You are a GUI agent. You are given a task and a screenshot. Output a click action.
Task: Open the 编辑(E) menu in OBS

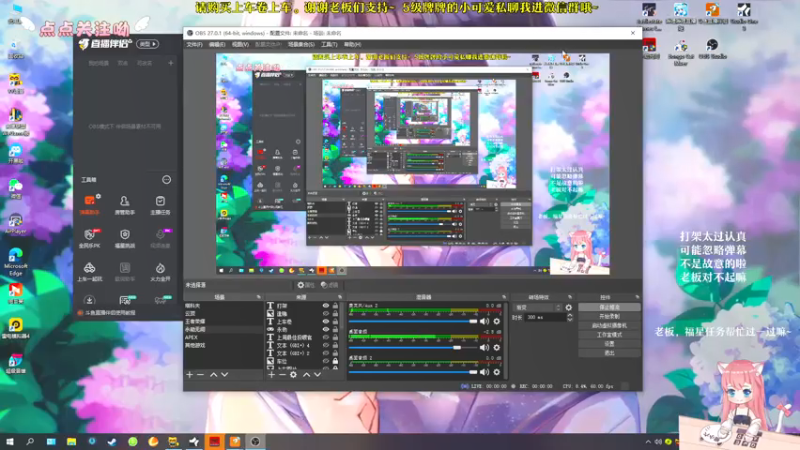[217, 45]
